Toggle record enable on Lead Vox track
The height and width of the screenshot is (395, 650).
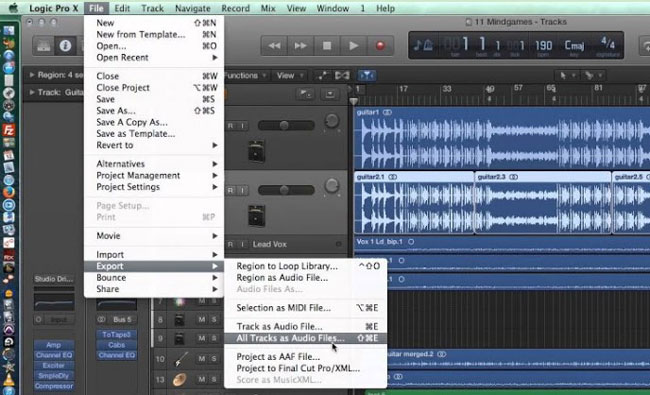(x=230, y=245)
